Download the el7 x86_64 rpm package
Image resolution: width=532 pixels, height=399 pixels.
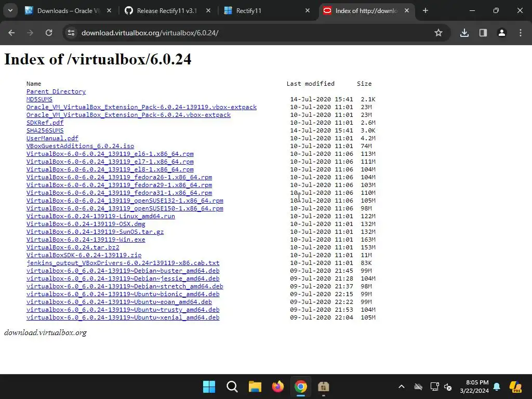pyautogui.click(x=110, y=162)
